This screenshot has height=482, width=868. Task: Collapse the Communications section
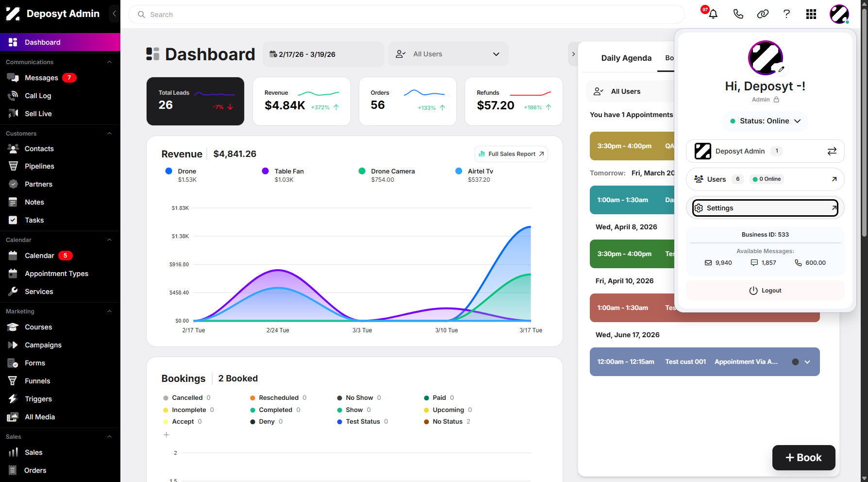pyautogui.click(x=109, y=62)
